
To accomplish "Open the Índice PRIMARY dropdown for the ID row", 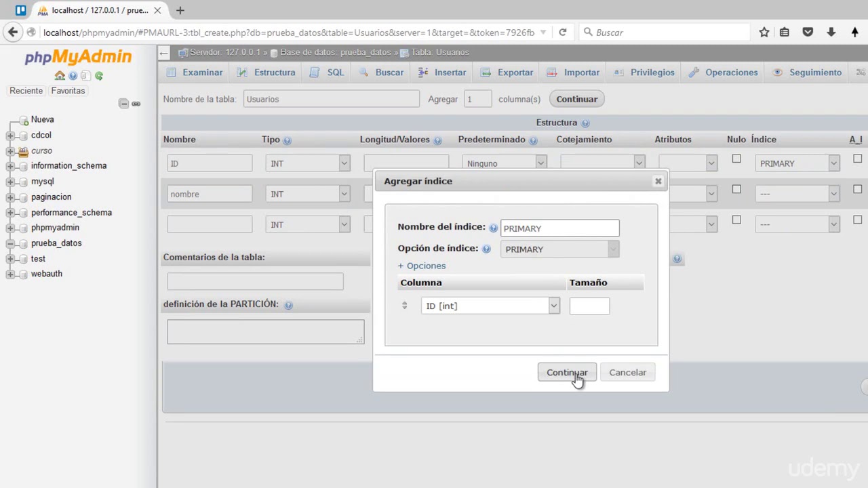I will click(797, 163).
